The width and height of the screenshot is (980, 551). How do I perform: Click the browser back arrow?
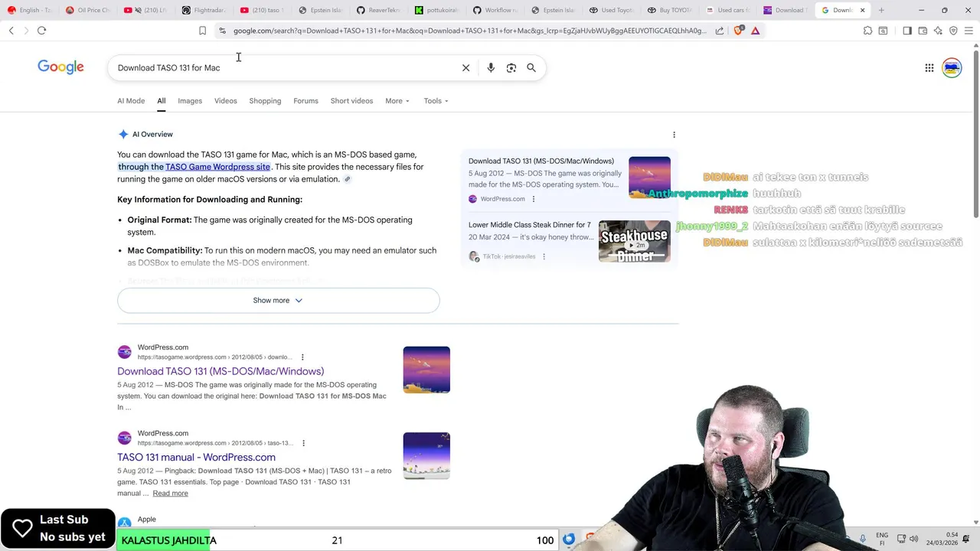11,31
